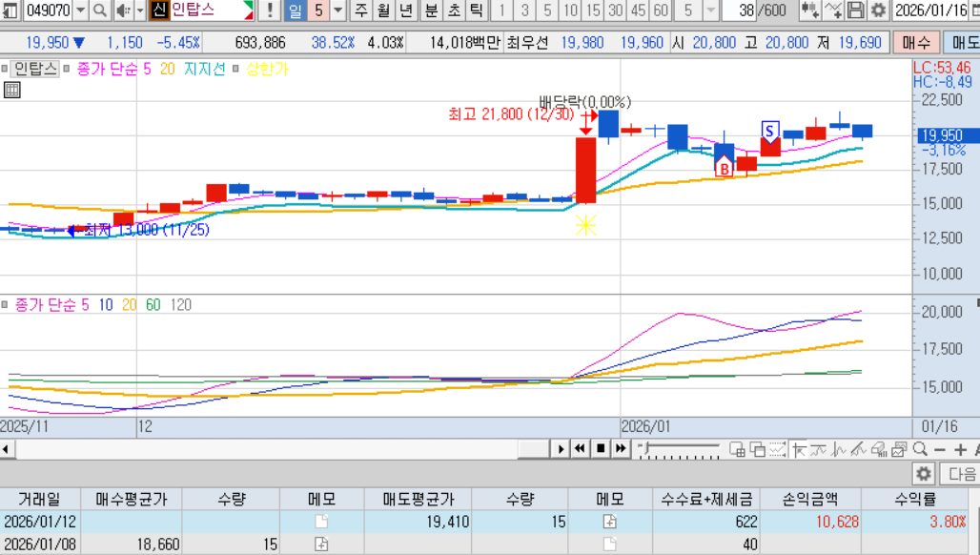The height and width of the screenshot is (555, 980).
Task: Click the current price tag 19,950
Action: [x=945, y=135]
